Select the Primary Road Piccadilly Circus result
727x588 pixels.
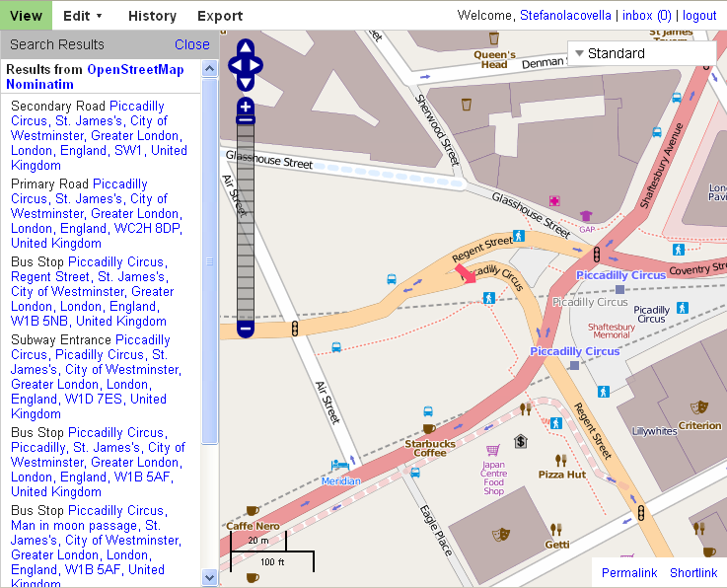pos(97,213)
